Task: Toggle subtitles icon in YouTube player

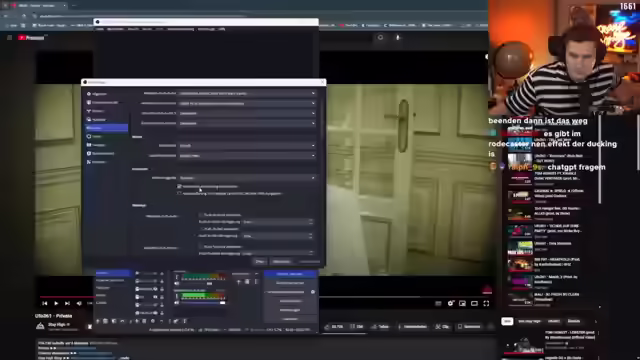Action: click(438, 303)
